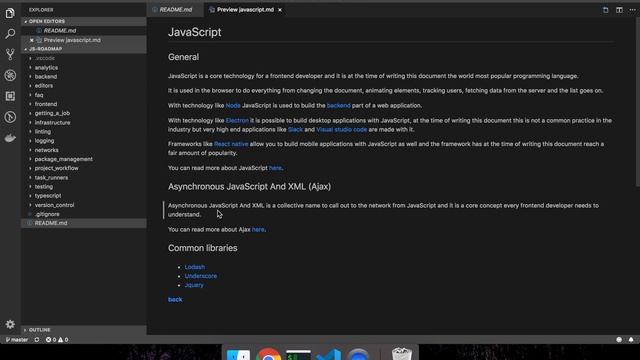This screenshot has height=360, width=640.
Task: Open the Explorer view in activity bar
Action: 10,13
